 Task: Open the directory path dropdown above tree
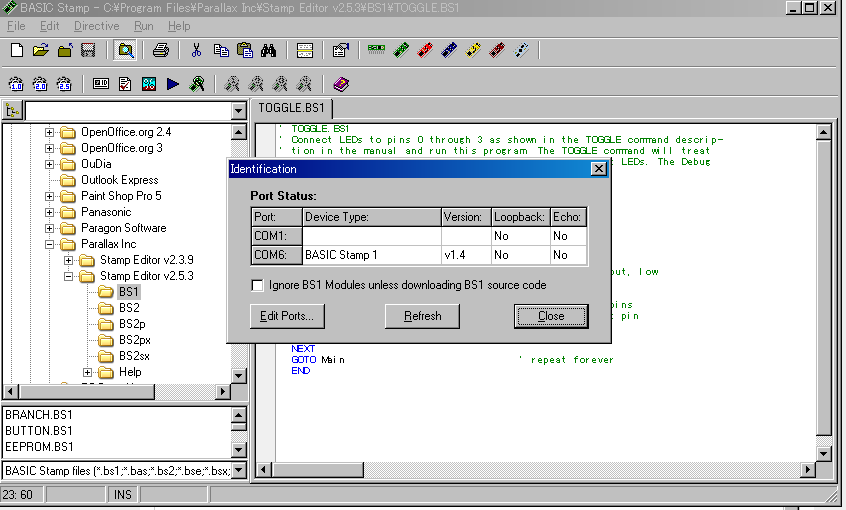coord(238,111)
